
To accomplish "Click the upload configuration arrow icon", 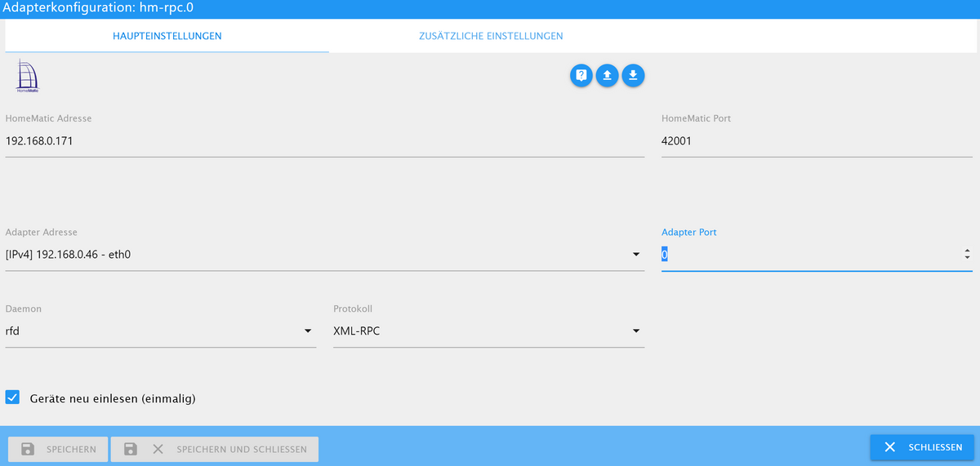I will 607,75.
